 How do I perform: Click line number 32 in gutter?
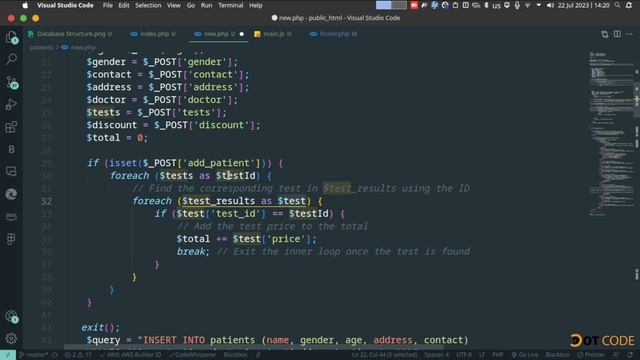tap(47, 201)
